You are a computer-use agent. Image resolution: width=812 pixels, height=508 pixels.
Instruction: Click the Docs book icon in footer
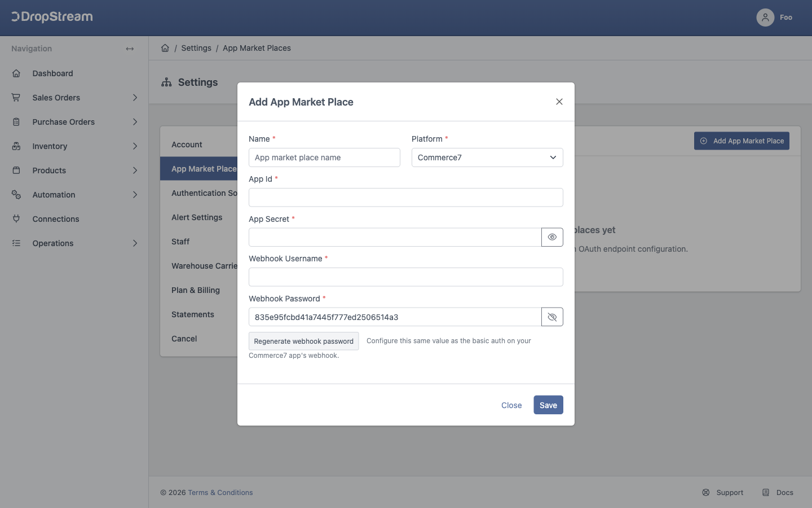(x=766, y=493)
